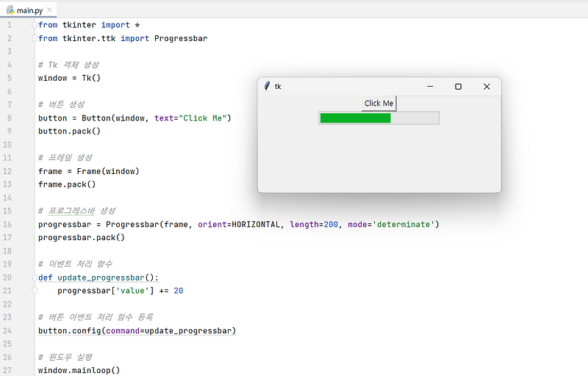The image size is (588, 376).
Task: Click the comment "# 이벤트 처리 함수" on line 19
Action: pyautogui.click(x=75, y=264)
